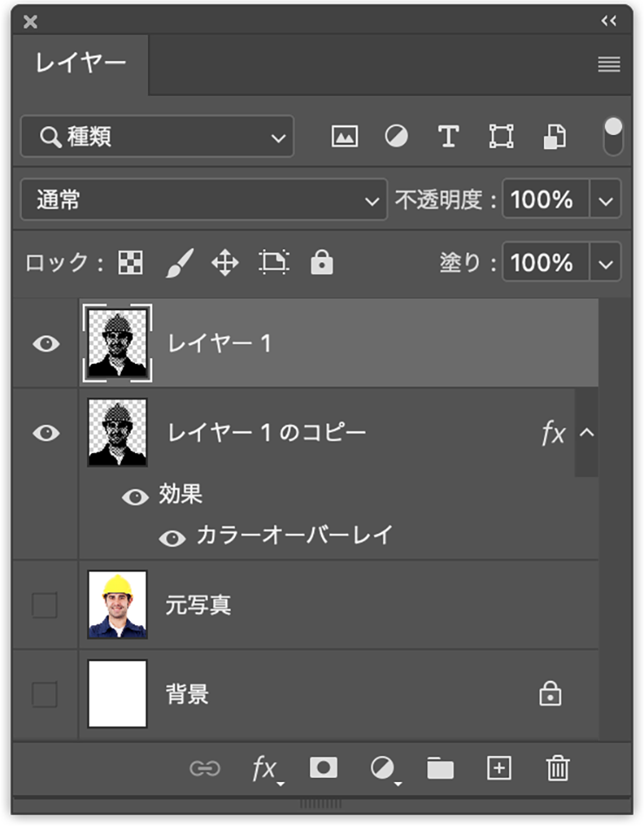This screenshot has height=830, width=644.
Task: Lock image pixels with the brush icon
Action: click(x=179, y=263)
